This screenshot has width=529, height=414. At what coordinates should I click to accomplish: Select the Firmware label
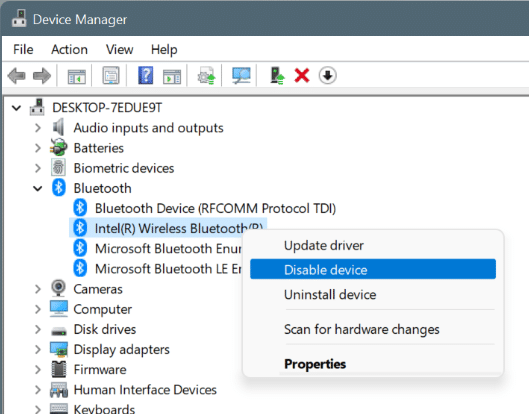pos(100,369)
